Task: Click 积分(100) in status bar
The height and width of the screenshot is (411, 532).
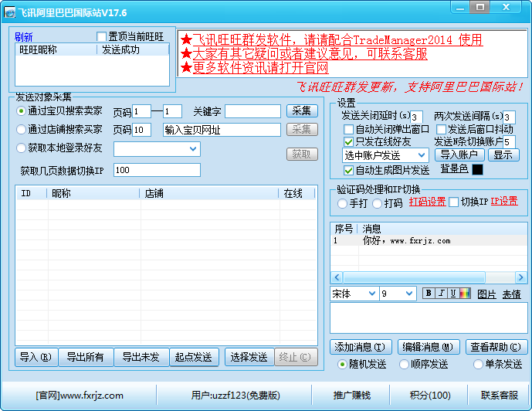Action: coord(429,396)
